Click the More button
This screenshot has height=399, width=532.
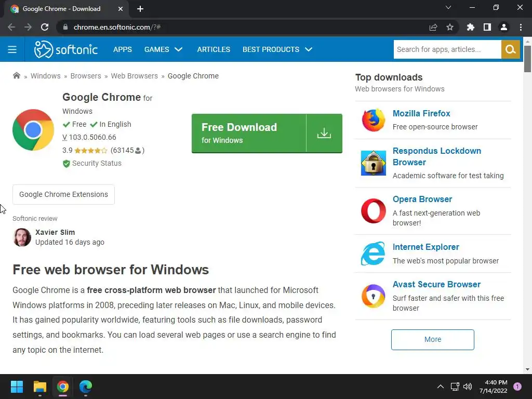point(433,340)
